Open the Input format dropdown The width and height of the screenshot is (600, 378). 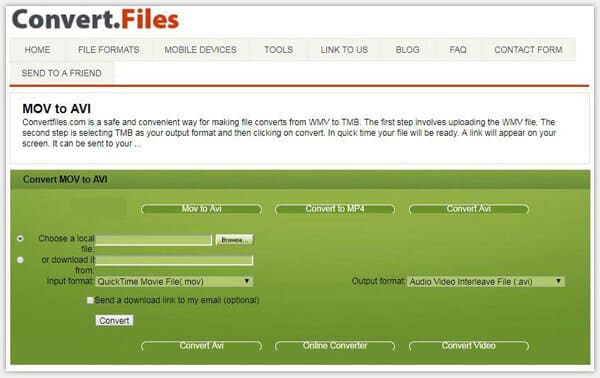pyautogui.click(x=174, y=282)
